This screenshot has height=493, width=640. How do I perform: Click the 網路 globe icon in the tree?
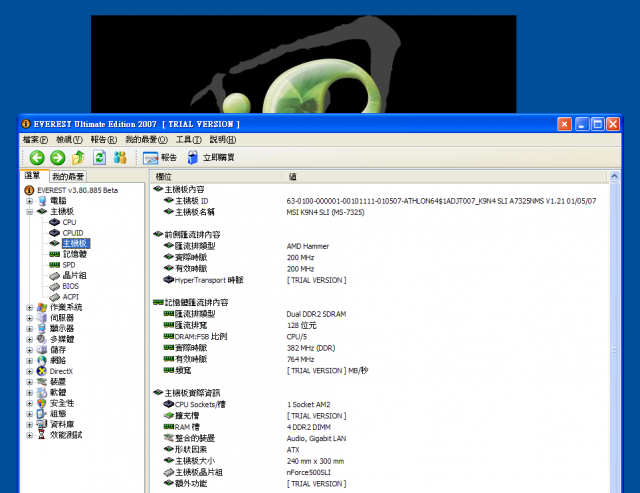pos(42,360)
